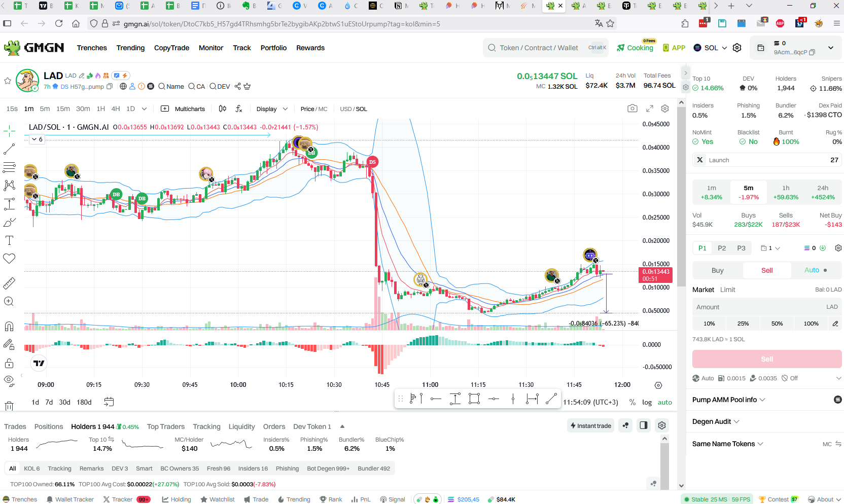Set sell amount to 50%
The width and height of the screenshot is (844, 504).
(x=777, y=323)
